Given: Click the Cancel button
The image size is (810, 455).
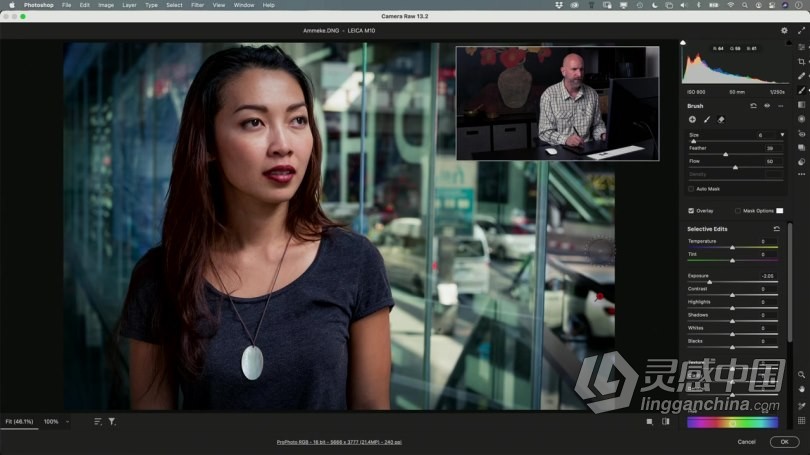Looking at the screenshot, I should tap(746, 441).
